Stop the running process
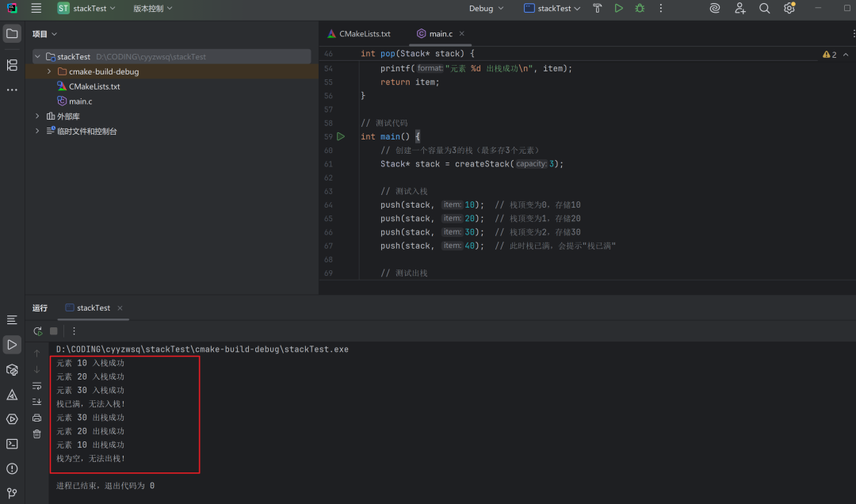 (54, 331)
